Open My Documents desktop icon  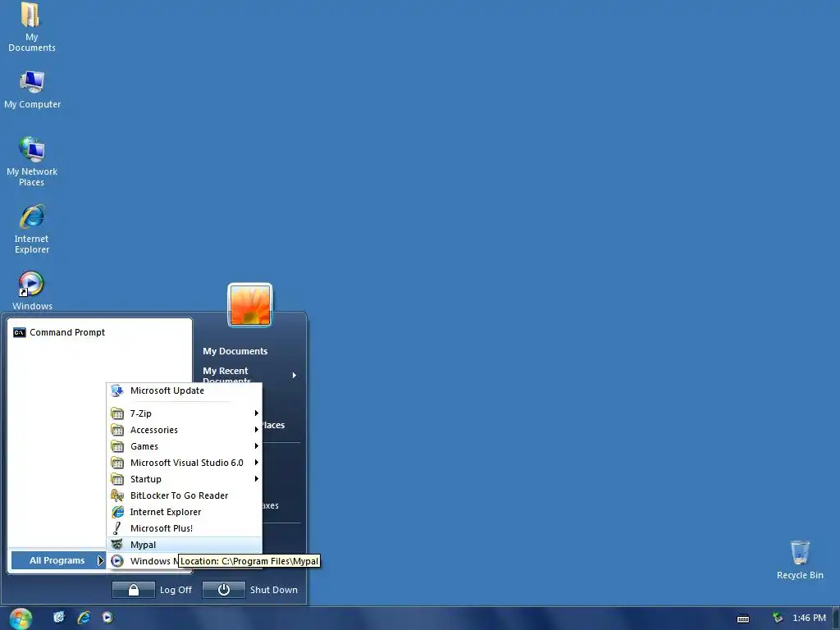tap(31, 27)
